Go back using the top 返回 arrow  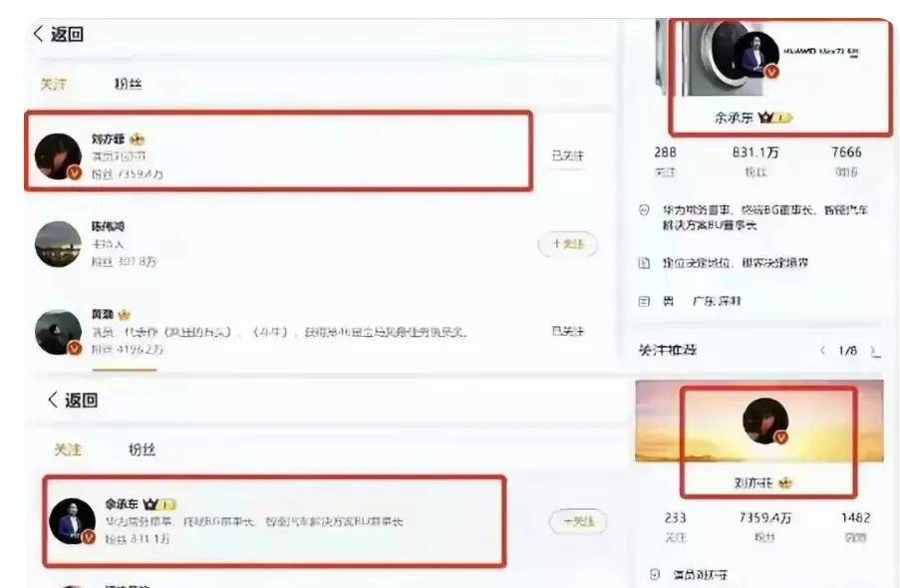[x=39, y=33]
